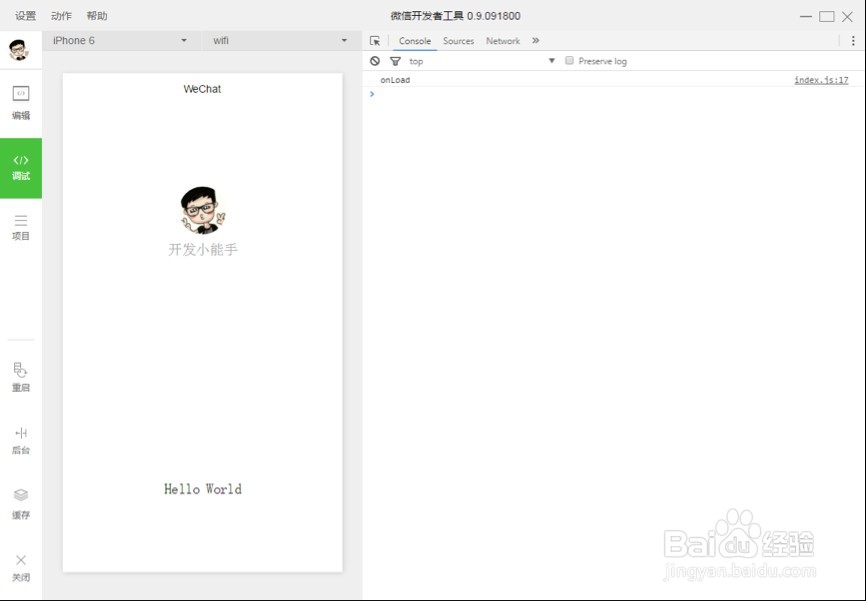
Task: Show more DevTools tabs with double chevron
Action: point(535,40)
